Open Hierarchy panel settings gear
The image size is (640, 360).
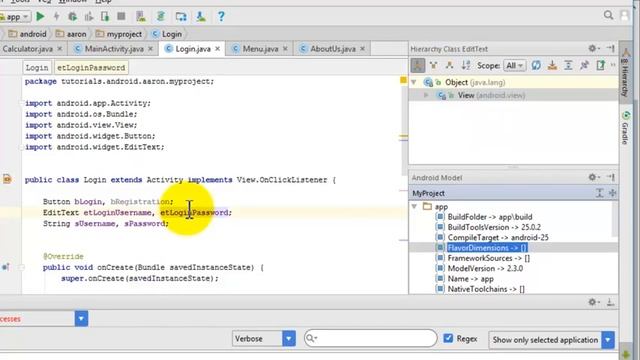click(x=593, y=49)
